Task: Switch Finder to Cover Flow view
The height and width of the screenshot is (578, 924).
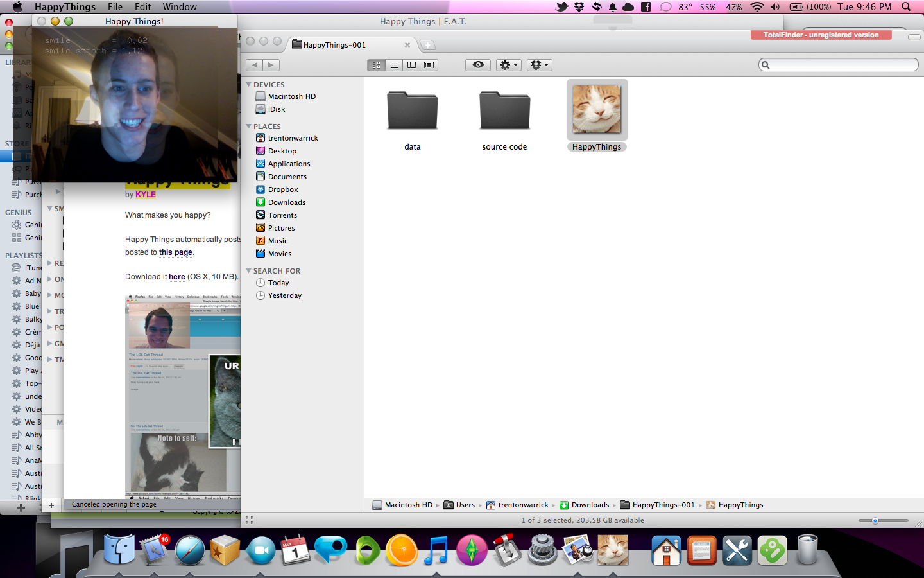Action: (x=429, y=65)
